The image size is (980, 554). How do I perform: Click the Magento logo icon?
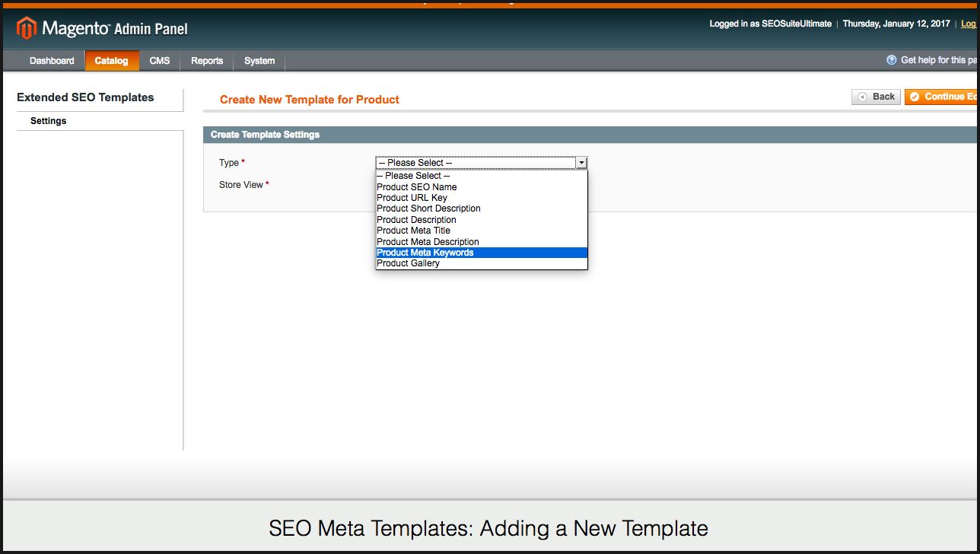point(27,28)
